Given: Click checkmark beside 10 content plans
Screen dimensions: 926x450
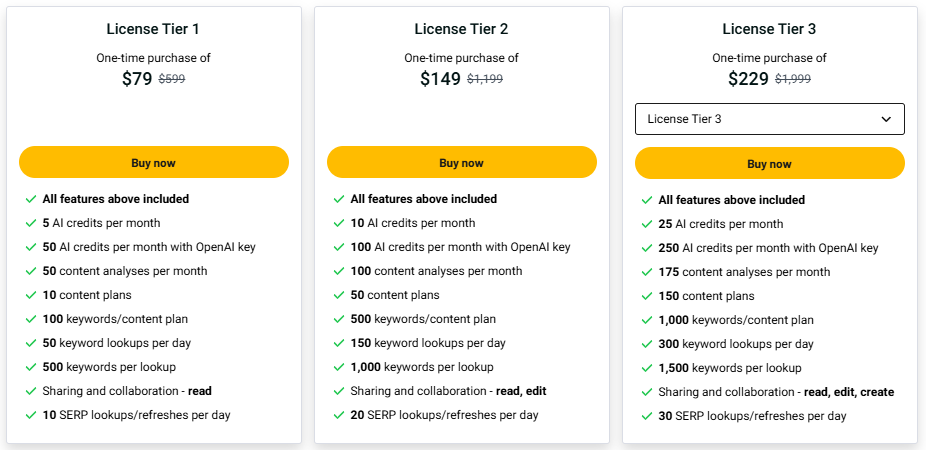Looking at the screenshot, I should [x=31, y=295].
